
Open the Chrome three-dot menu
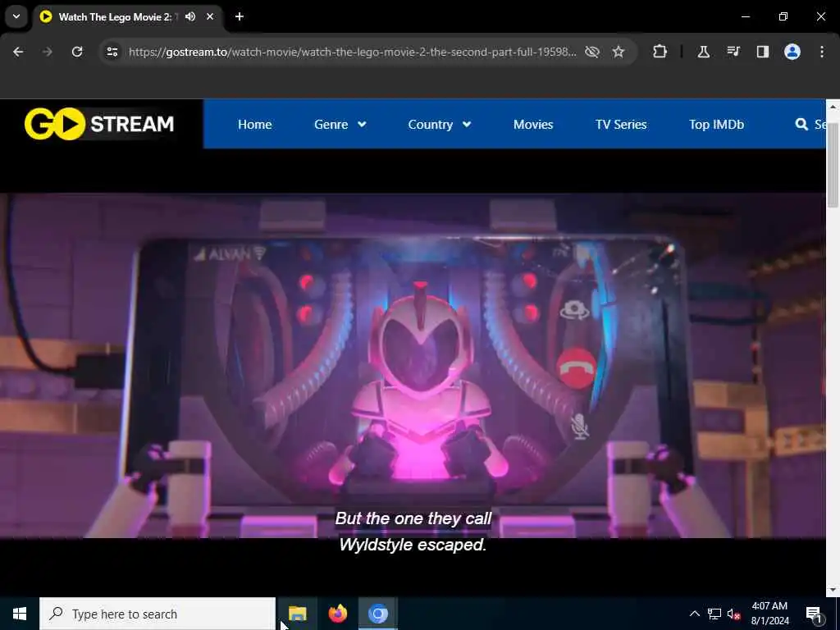click(822, 52)
